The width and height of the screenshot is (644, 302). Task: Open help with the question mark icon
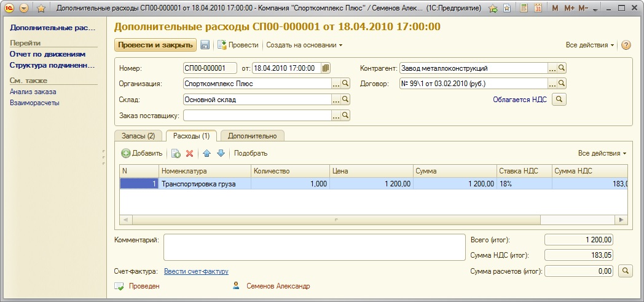click(626, 45)
